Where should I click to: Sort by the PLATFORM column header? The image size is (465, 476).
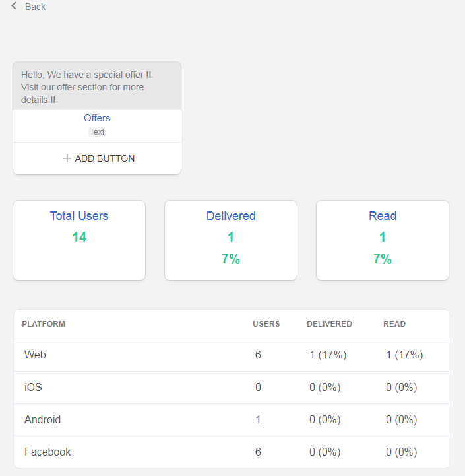(x=44, y=324)
